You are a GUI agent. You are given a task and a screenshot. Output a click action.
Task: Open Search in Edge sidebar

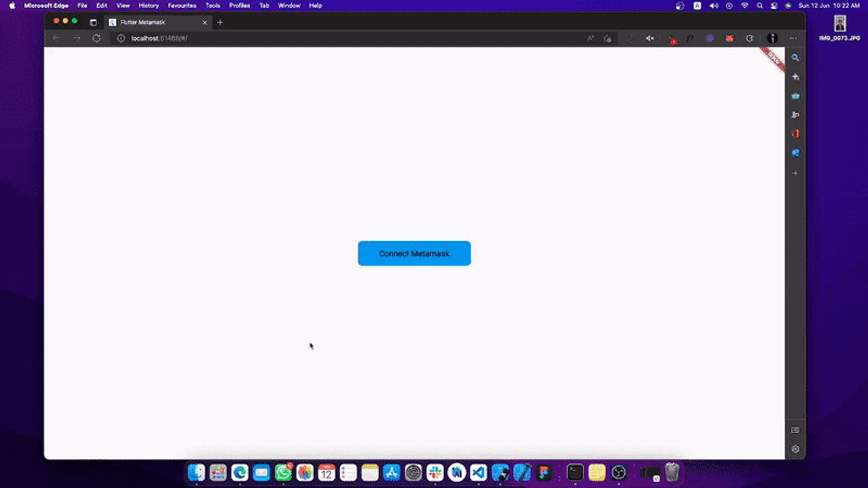pyautogui.click(x=795, y=58)
